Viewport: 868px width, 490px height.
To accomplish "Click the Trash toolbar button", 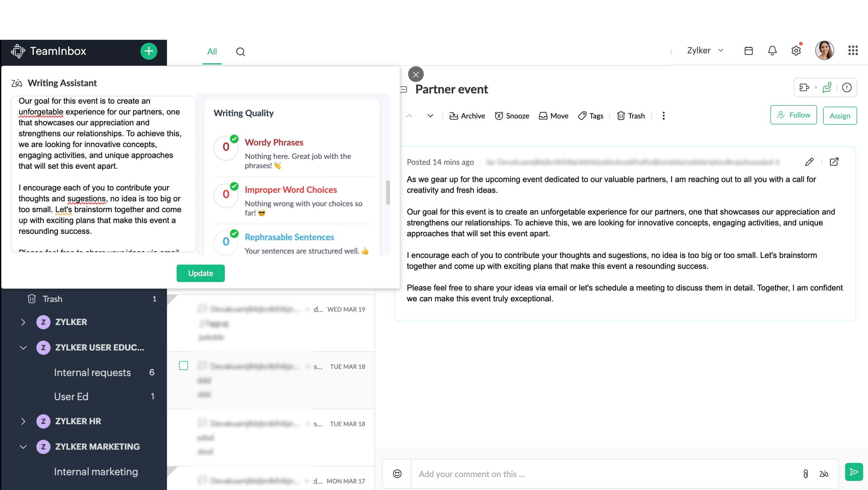I will [631, 116].
